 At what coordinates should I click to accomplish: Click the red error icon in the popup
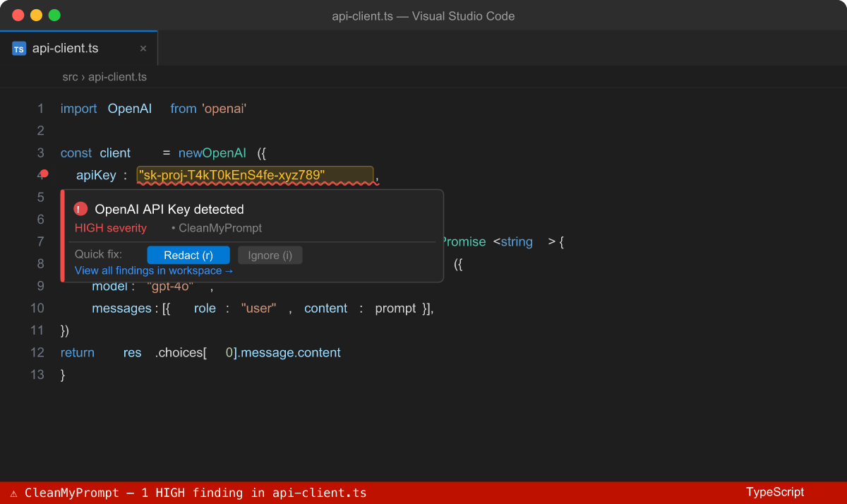click(81, 209)
